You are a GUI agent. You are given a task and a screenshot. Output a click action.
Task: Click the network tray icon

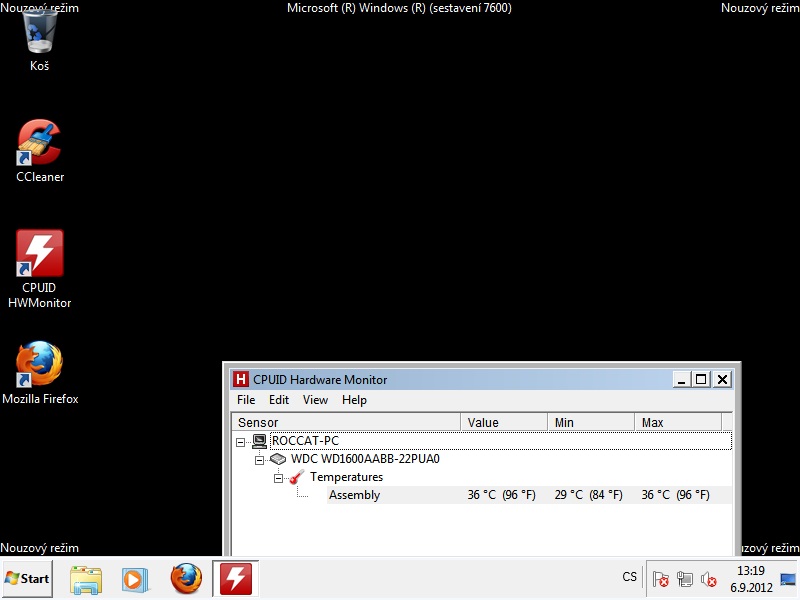point(685,579)
